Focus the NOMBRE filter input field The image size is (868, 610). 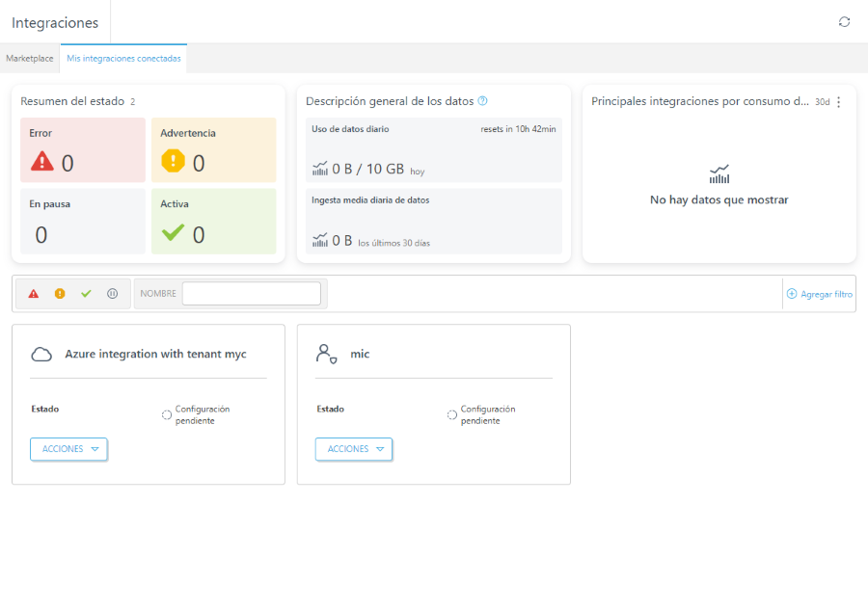tap(252, 294)
